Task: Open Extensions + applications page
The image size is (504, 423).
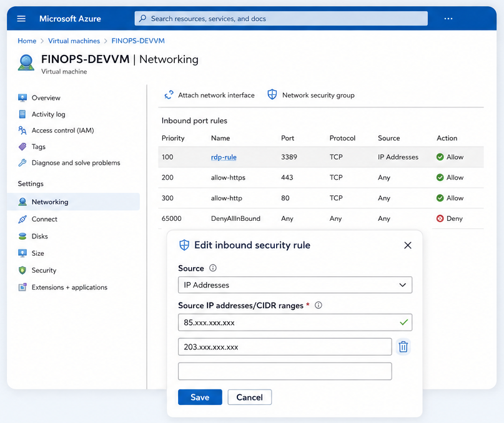Action: 69,287
